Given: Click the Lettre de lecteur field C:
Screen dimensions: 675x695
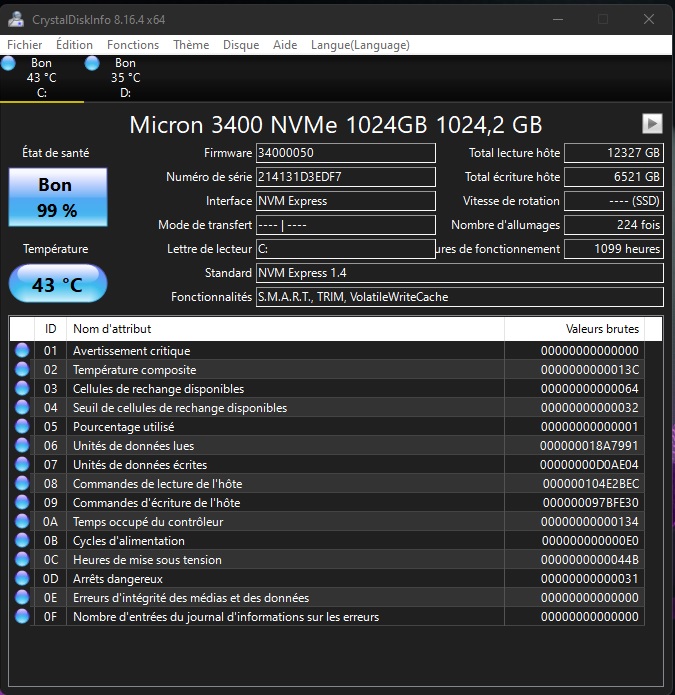Looking at the screenshot, I should pos(346,249).
